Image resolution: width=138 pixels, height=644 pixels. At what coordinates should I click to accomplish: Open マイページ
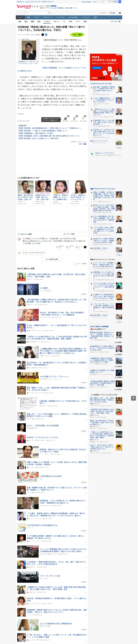tap(103, 13)
